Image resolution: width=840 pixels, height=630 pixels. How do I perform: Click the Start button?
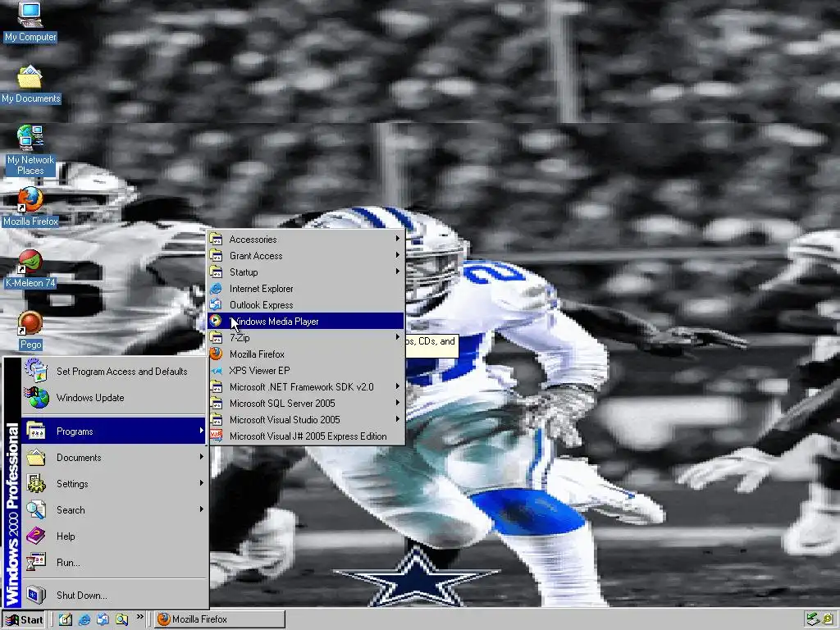(24, 620)
